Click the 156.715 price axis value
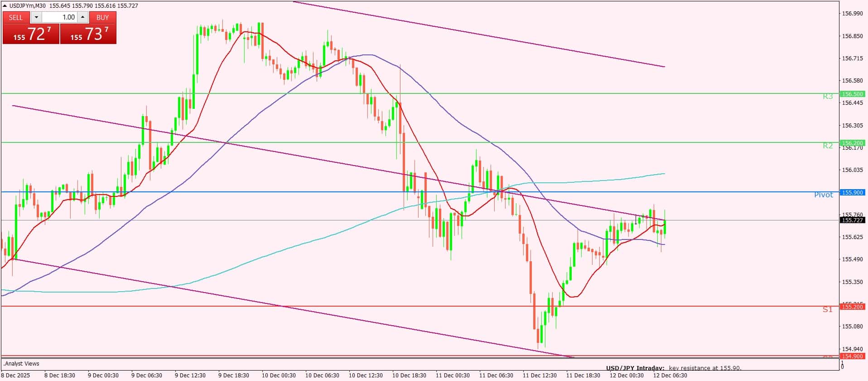Screen dimensions: 868x381 (x=852, y=58)
